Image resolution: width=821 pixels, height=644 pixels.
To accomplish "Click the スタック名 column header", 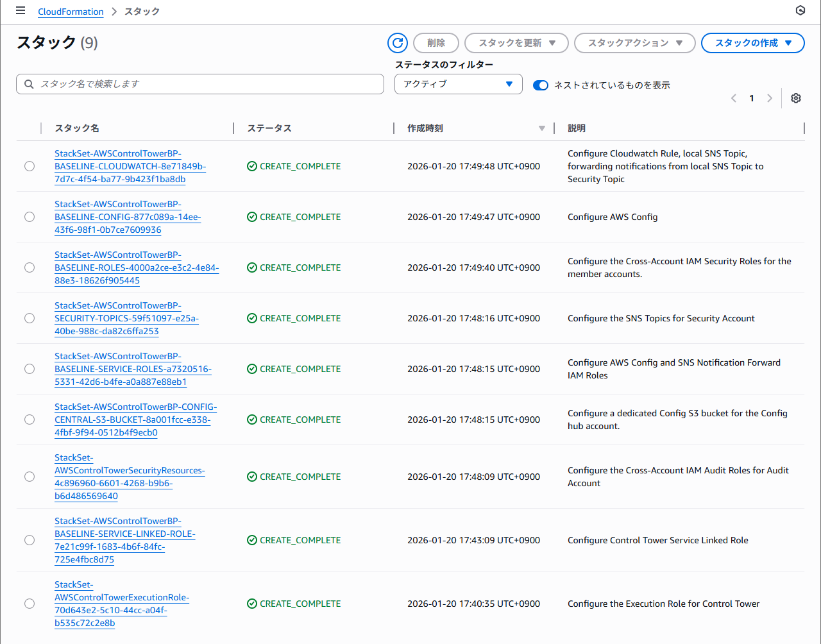I will point(77,128).
